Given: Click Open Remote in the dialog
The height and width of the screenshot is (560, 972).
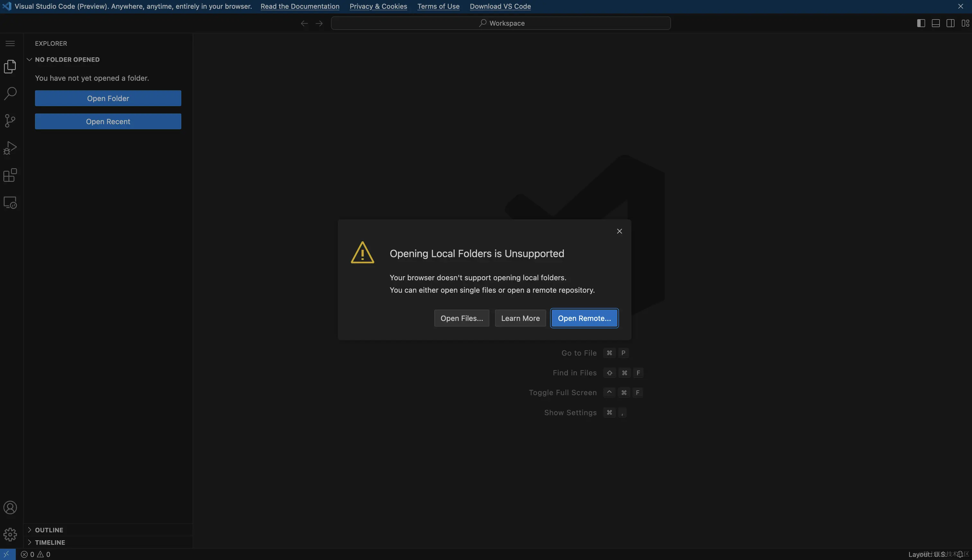Looking at the screenshot, I should 584,318.
